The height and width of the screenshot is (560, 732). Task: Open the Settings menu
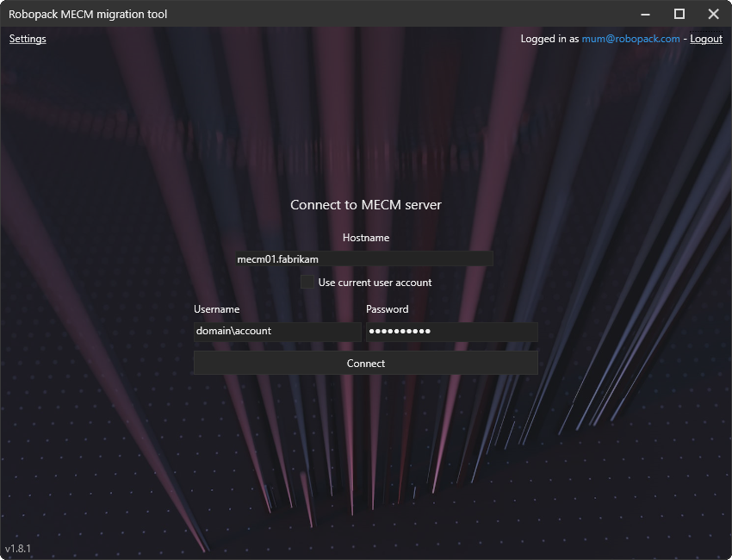[28, 39]
